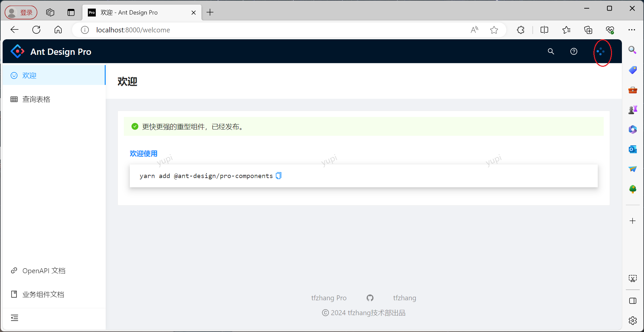
Task: Start read aloud from the address bar
Action: click(x=474, y=30)
